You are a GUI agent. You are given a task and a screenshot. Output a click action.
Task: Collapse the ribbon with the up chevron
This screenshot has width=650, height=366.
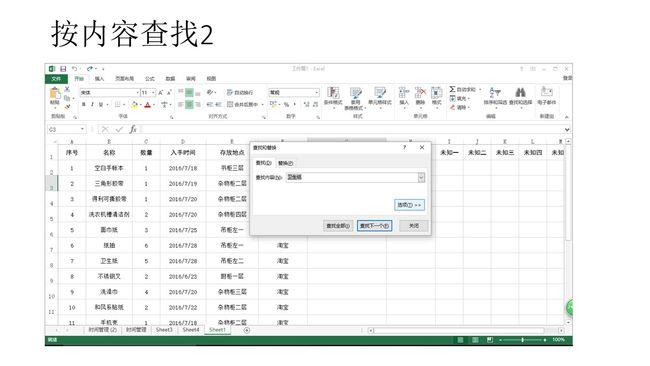tap(567, 117)
